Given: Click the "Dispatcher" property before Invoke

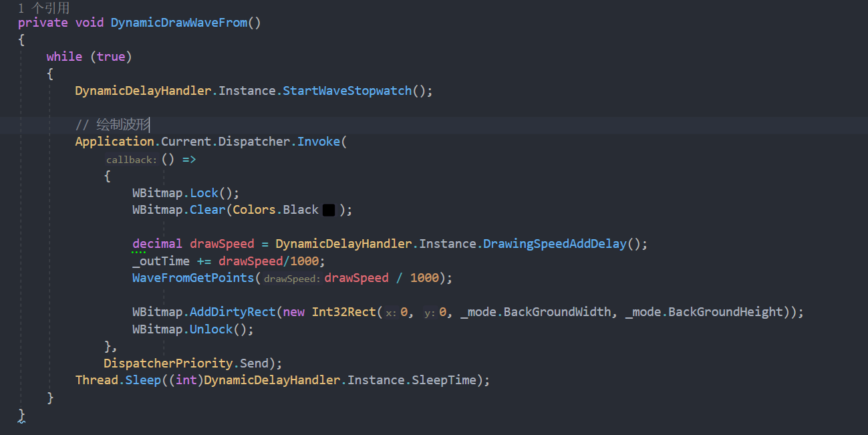Looking at the screenshot, I should pyautogui.click(x=255, y=142).
